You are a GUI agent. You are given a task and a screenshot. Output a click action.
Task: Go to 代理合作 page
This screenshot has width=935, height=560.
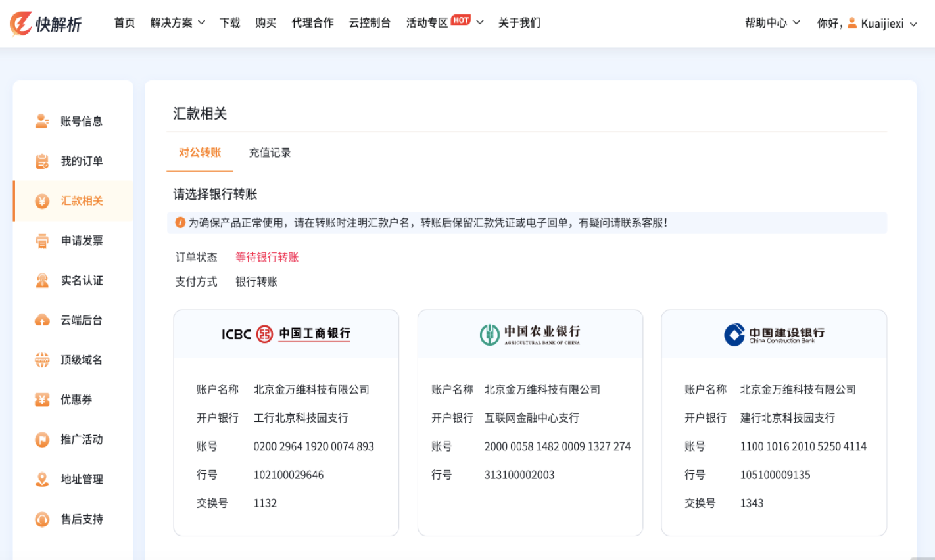(312, 23)
